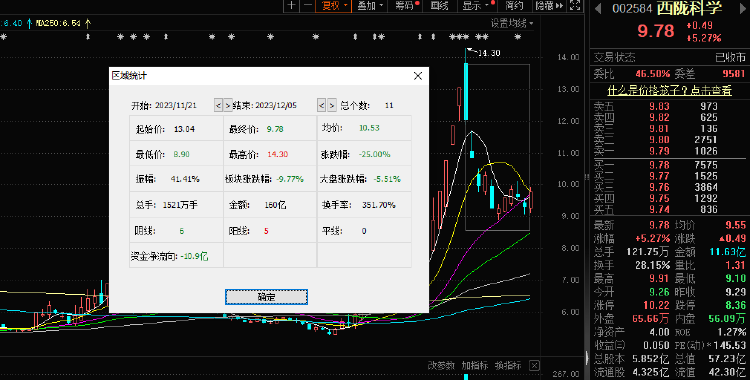This screenshot has width=750, height=380.
Task: Click the 振幅 41.41% cell in dialog
Action: pyautogui.click(x=176, y=179)
